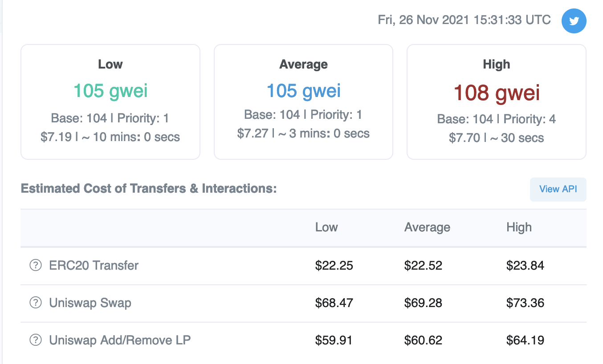Click the High column header
This screenshot has width=603, height=364.
pyautogui.click(x=519, y=227)
